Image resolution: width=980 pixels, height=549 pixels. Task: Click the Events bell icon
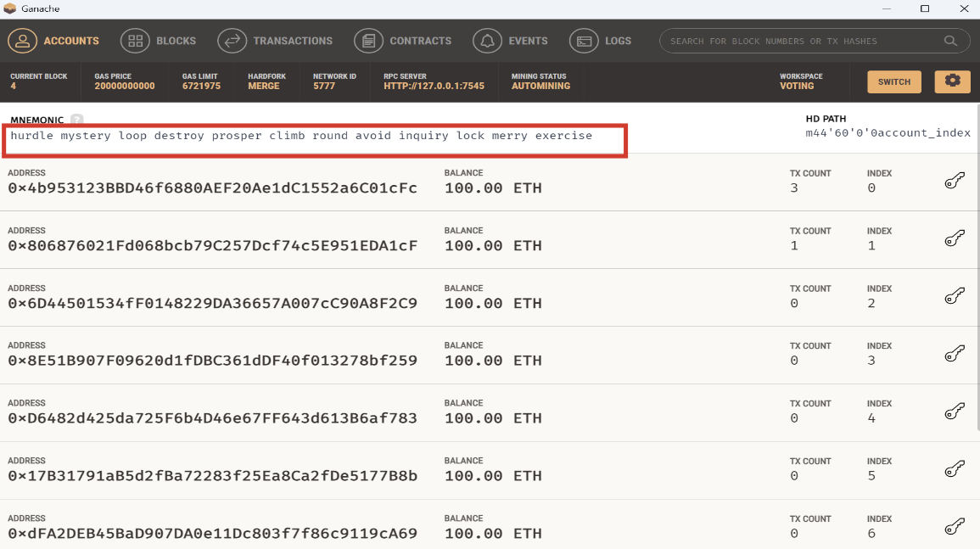click(x=488, y=42)
